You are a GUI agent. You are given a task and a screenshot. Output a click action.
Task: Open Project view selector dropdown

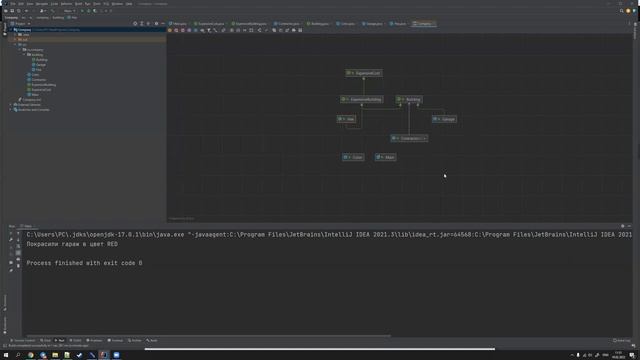(20, 24)
